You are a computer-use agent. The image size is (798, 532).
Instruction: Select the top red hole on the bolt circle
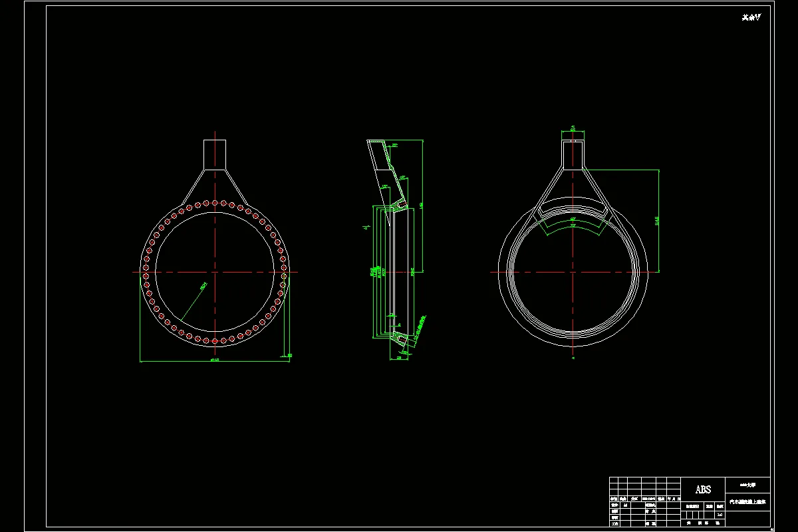pos(215,202)
